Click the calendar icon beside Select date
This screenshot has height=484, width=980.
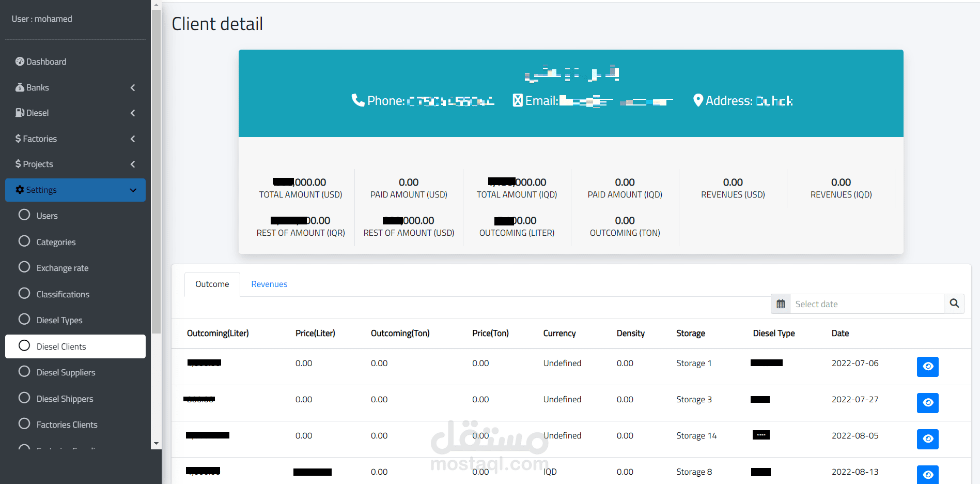click(x=781, y=304)
